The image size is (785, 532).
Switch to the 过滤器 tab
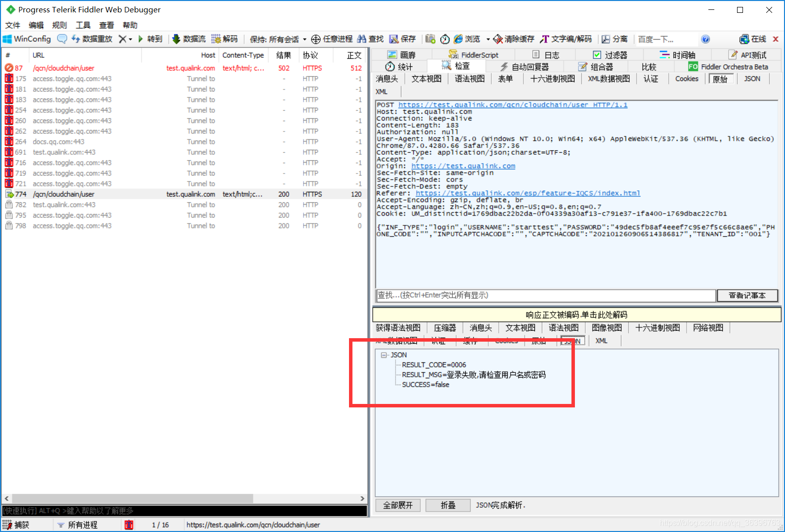click(610, 55)
